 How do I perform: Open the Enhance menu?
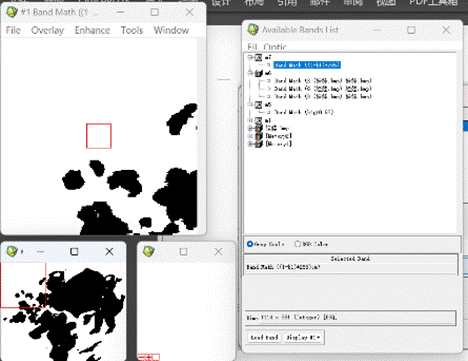(x=92, y=30)
